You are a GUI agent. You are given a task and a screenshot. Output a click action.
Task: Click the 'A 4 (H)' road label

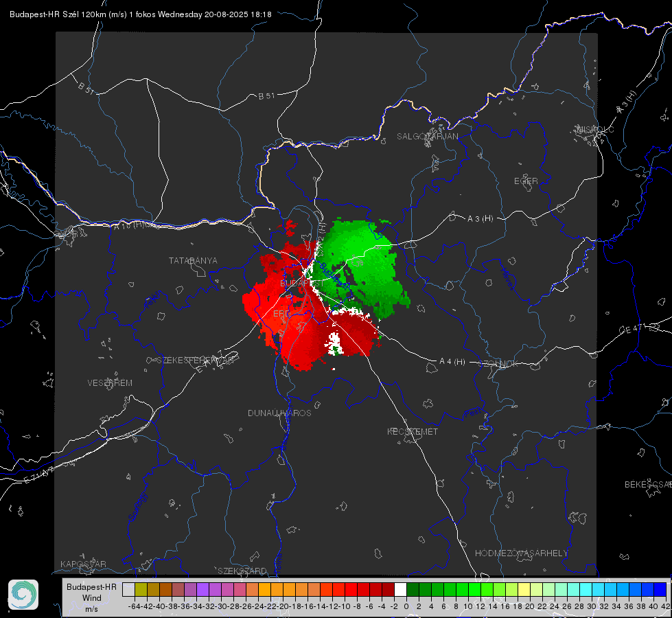[452, 362]
